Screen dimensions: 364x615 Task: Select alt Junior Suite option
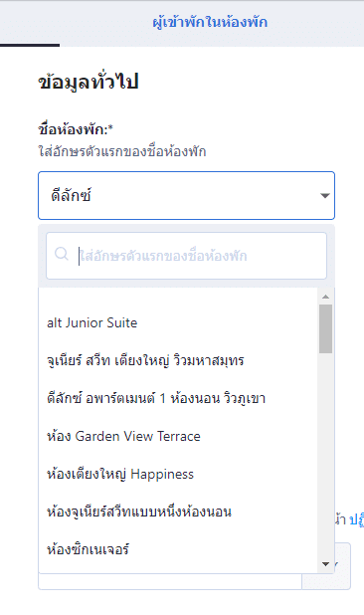(x=178, y=322)
